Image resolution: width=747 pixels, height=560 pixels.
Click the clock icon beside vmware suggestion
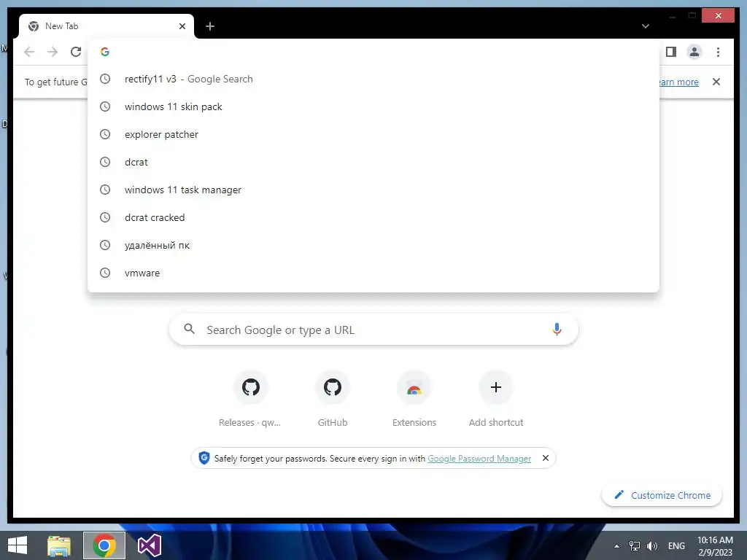pyautogui.click(x=105, y=273)
